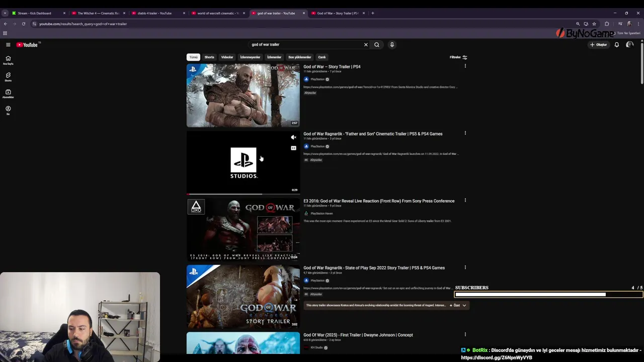
Task: Toggle captions on the Father and Son preview
Action: click(293, 148)
